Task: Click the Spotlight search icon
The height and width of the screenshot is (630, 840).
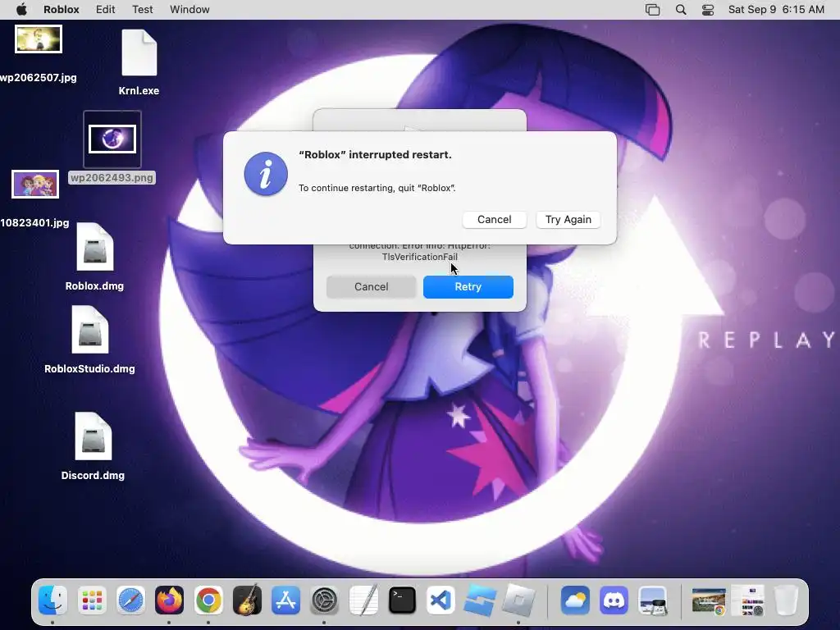Action: point(680,10)
